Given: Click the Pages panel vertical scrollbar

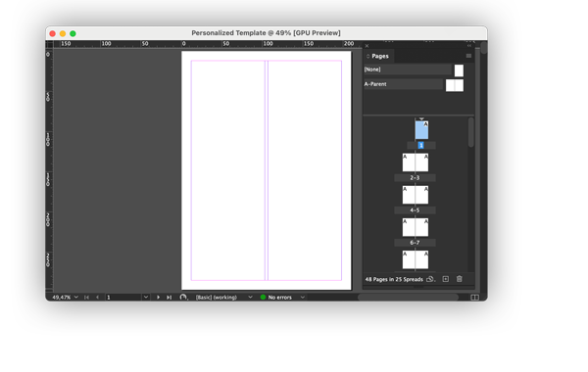Looking at the screenshot, I should click(471, 132).
